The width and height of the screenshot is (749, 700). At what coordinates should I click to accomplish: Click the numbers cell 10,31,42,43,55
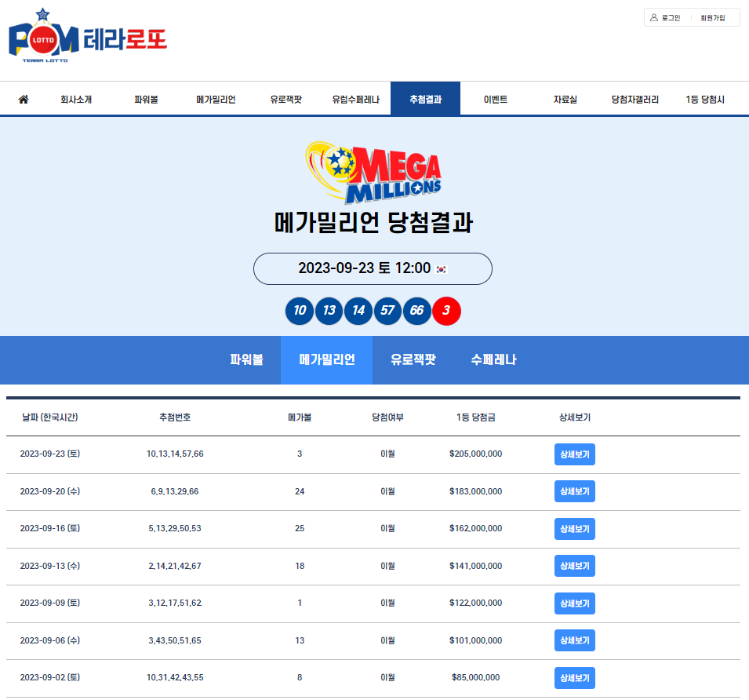tap(175, 677)
